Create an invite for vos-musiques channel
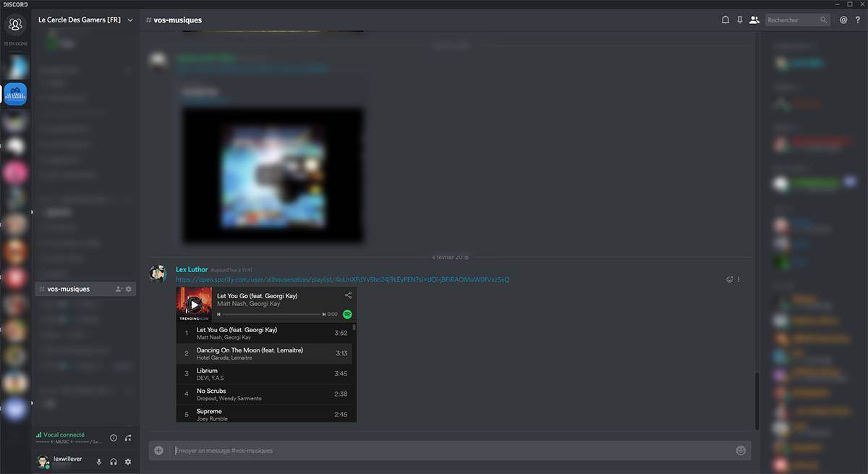Viewport: 868px width, 474px height. coord(118,289)
